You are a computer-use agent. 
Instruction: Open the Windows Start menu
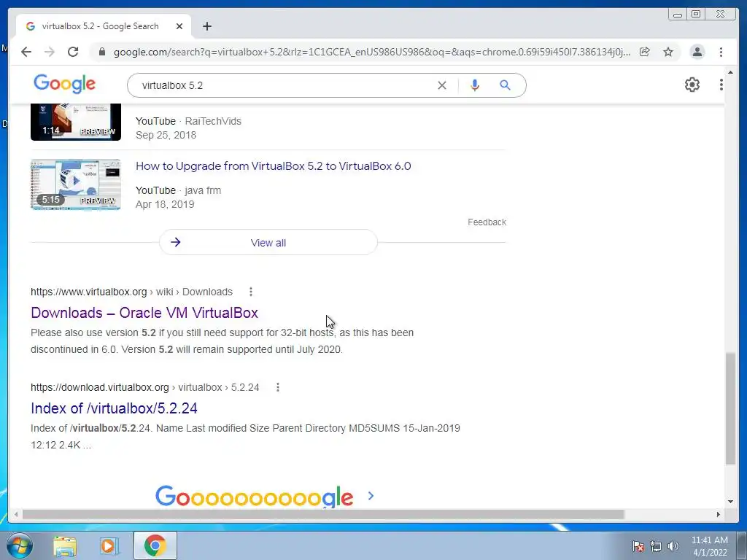[x=20, y=545]
